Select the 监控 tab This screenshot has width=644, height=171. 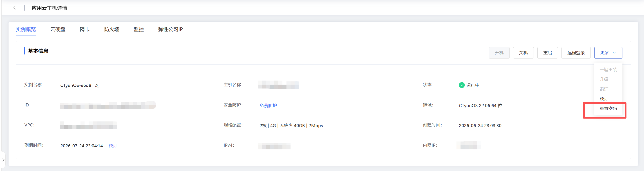[x=139, y=29]
